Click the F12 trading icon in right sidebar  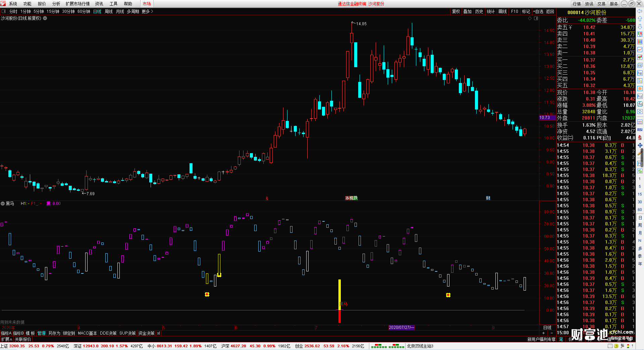pos(640,96)
